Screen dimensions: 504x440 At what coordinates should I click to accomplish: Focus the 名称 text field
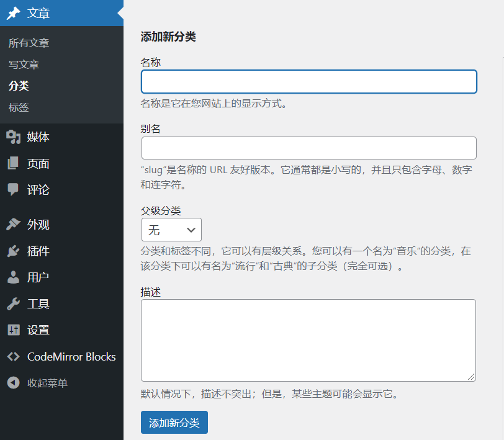(x=308, y=82)
